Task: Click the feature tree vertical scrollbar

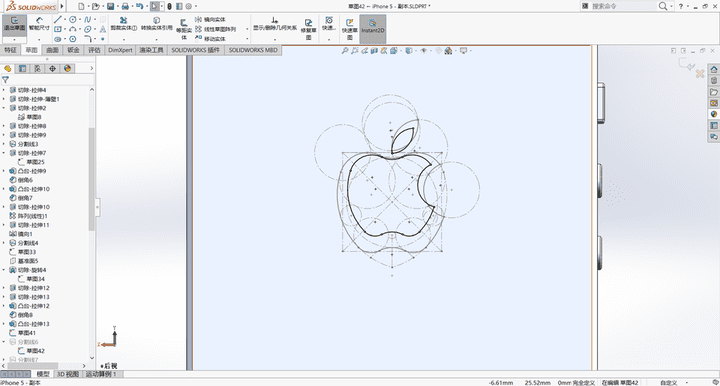Action: [x=92, y=179]
